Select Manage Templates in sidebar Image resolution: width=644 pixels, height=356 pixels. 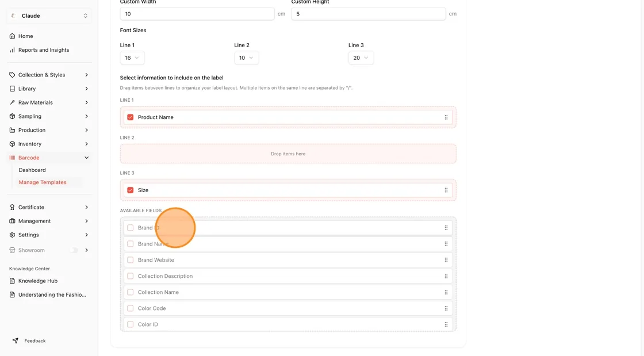[x=43, y=182]
